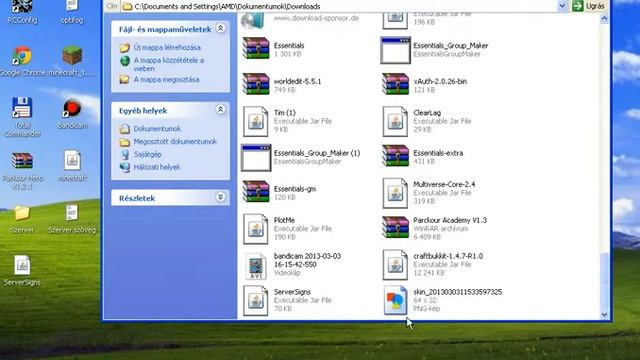
Task: Click the worldedit-5.5.1 file name text
Action: coord(298,82)
